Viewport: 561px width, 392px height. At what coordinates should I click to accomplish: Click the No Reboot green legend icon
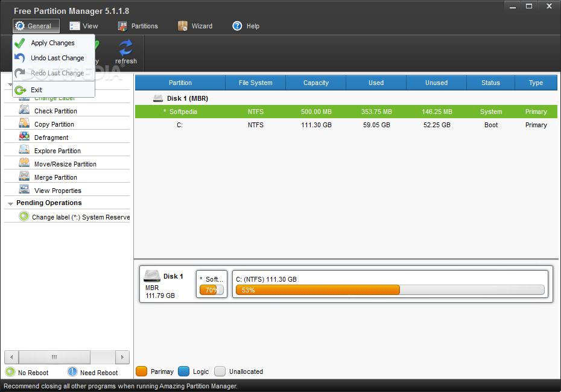[10, 371]
